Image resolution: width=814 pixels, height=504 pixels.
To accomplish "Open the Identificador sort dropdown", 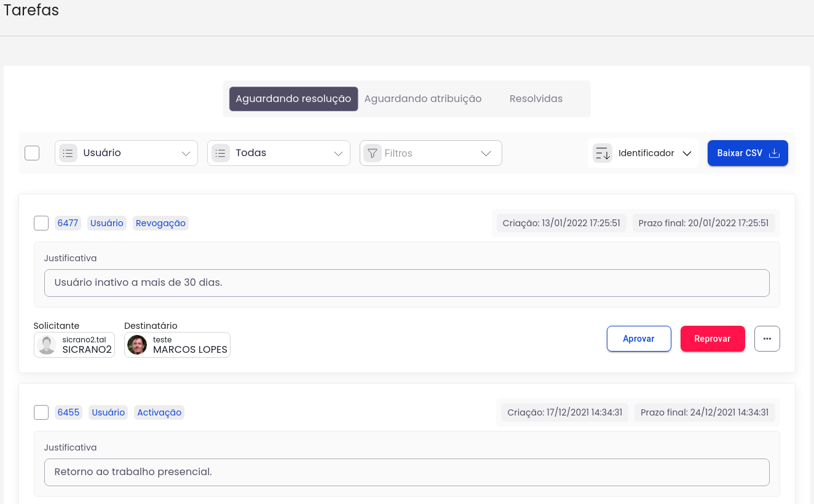I will tap(687, 153).
